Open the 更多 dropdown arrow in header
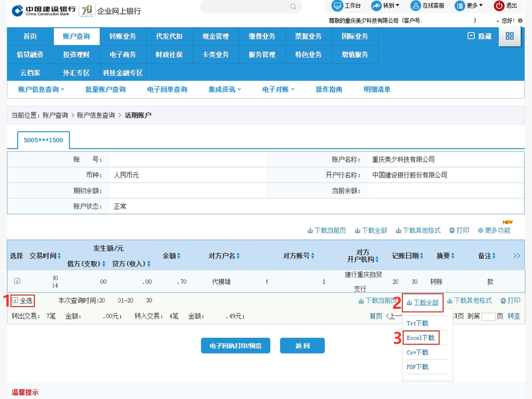This screenshot has width=532, height=399. [x=481, y=5]
